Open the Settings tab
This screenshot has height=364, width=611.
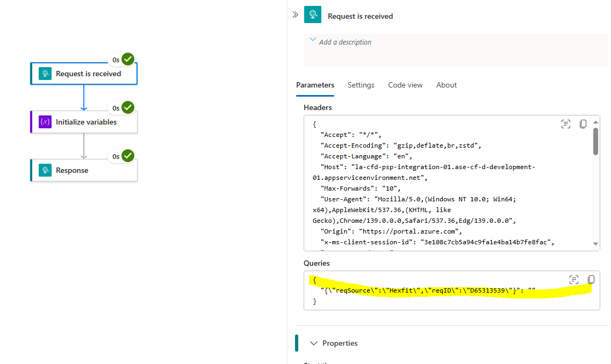361,85
